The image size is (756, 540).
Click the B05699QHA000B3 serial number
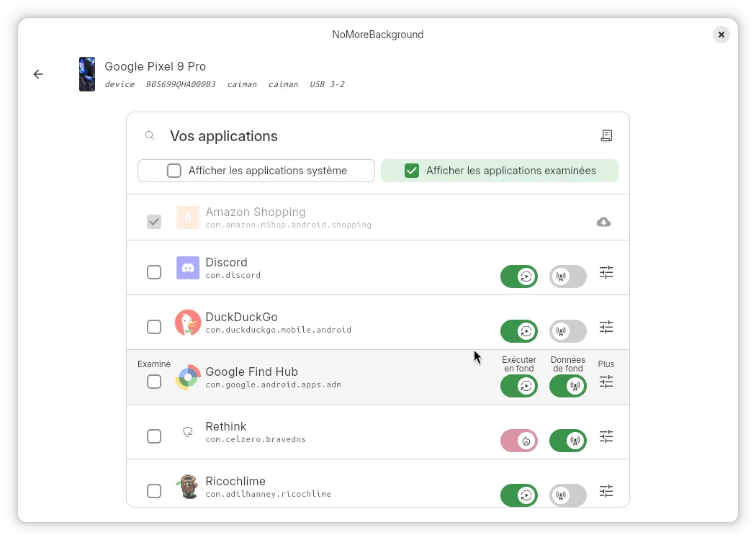180,84
